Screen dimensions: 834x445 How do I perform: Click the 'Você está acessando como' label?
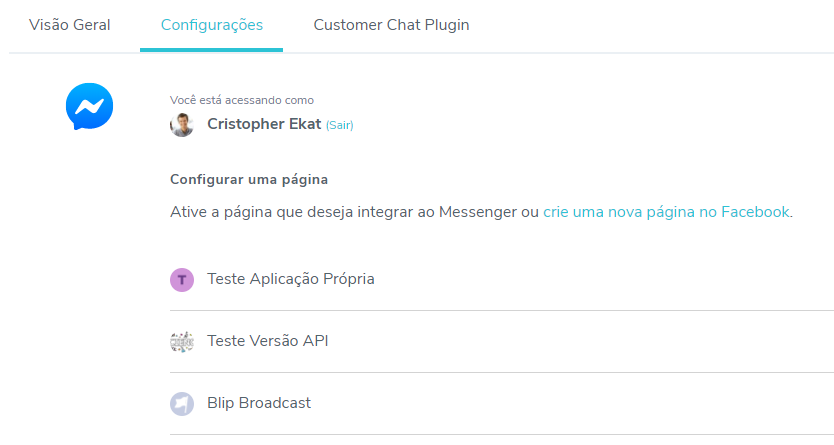(242, 100)
